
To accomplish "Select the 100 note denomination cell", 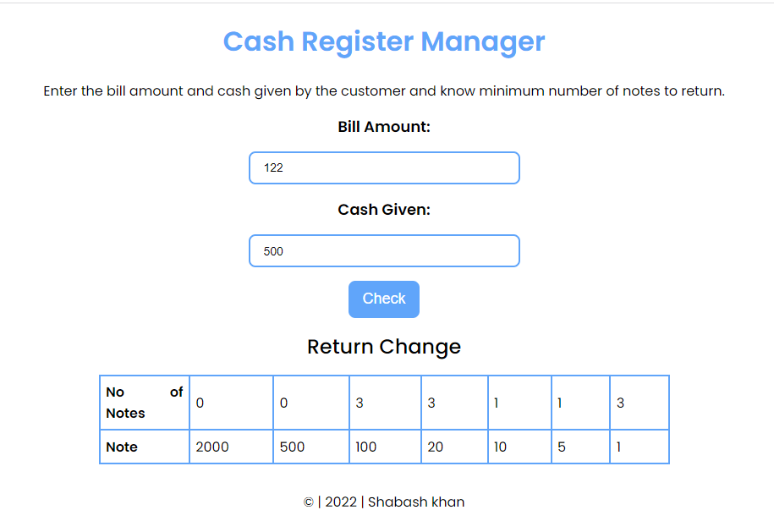I will [x=385, y=447].
